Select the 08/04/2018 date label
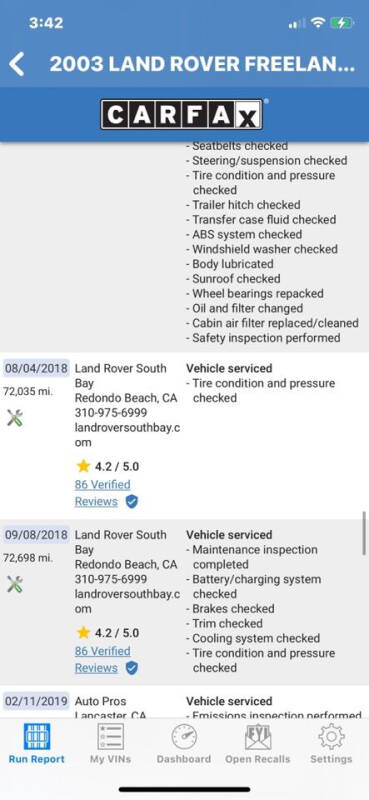Screen dimensions: 369x800 coord(36,368)
